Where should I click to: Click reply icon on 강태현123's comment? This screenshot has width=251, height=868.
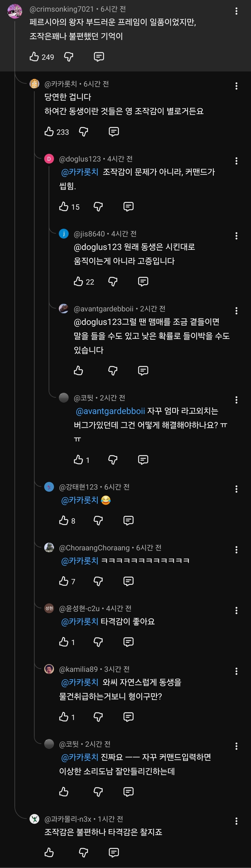click(128, 521)
